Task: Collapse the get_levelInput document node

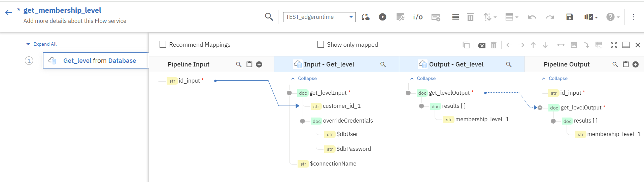Action: [289, 93]
